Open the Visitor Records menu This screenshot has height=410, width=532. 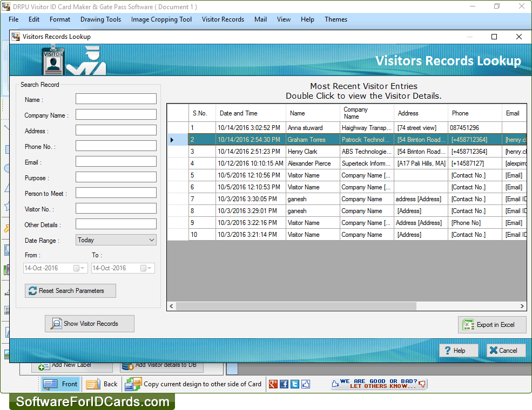click(223, 19)
